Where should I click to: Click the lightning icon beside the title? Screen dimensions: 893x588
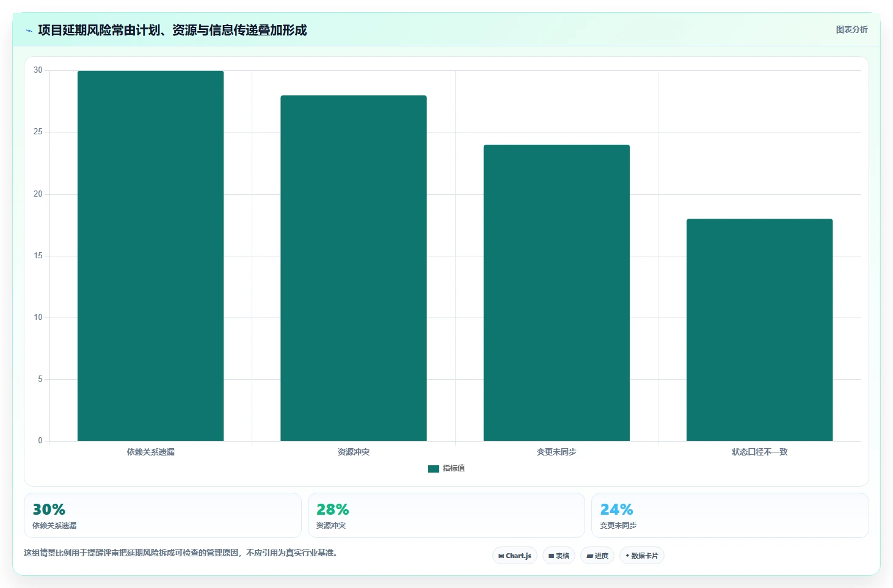29,31
